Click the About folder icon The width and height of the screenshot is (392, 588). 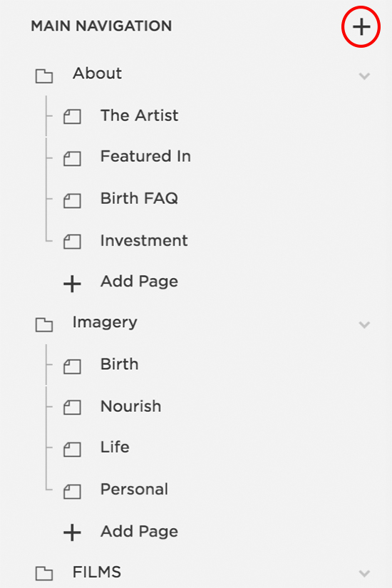tap(44, 76)
